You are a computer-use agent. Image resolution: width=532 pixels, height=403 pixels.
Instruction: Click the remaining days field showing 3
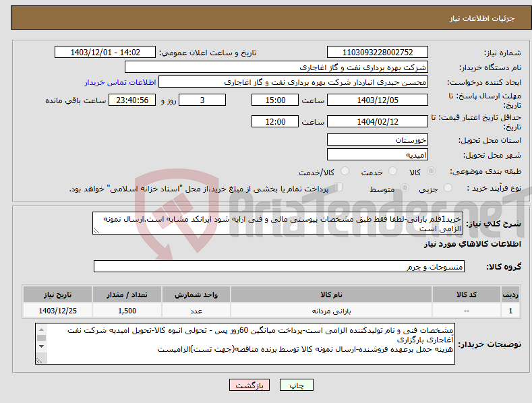tap(202, 100)
